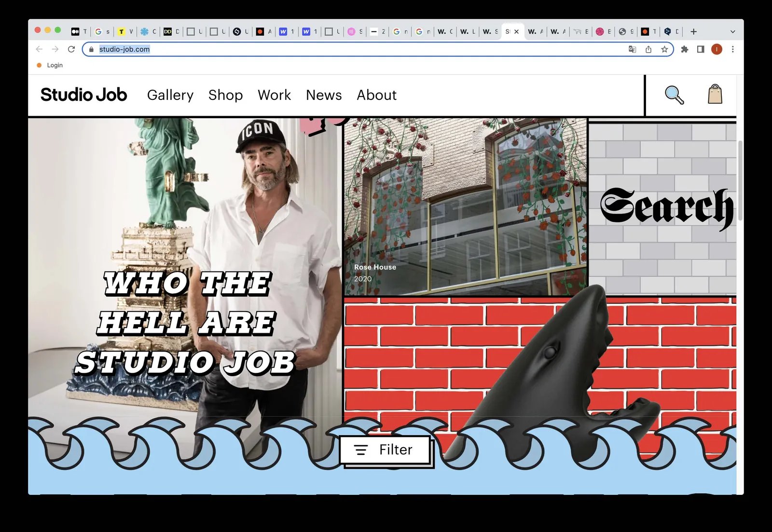Open the Shop menu item
This screenshot has width=772, height=532.
click(225, 95)
